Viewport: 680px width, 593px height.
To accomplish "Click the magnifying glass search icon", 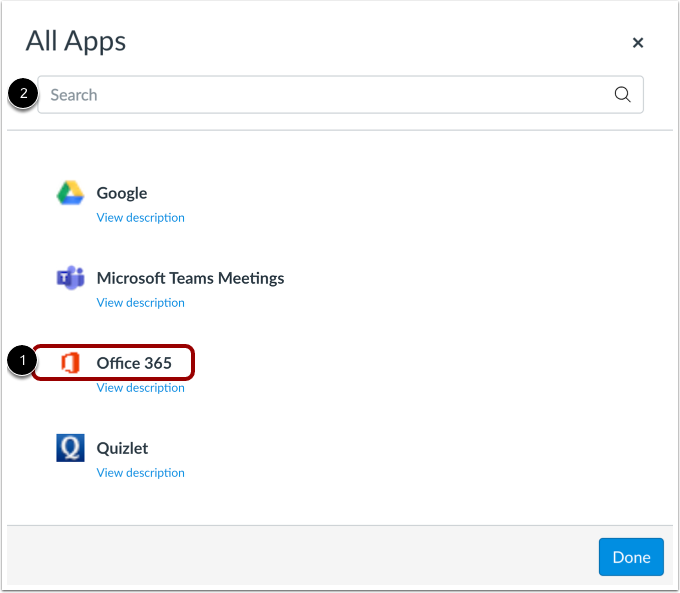I will pos(622,94).
